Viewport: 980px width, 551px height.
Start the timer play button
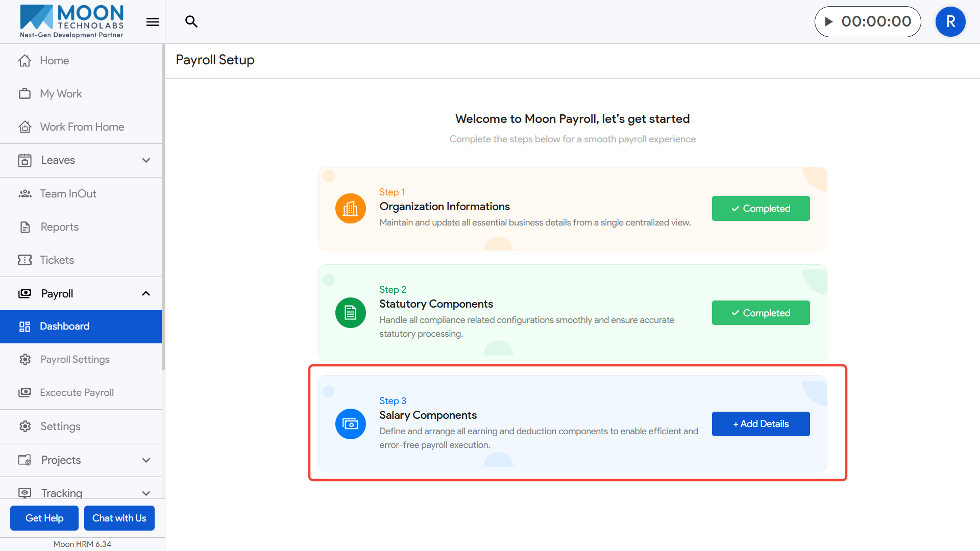pyautogui.click(x=829, y=21)
